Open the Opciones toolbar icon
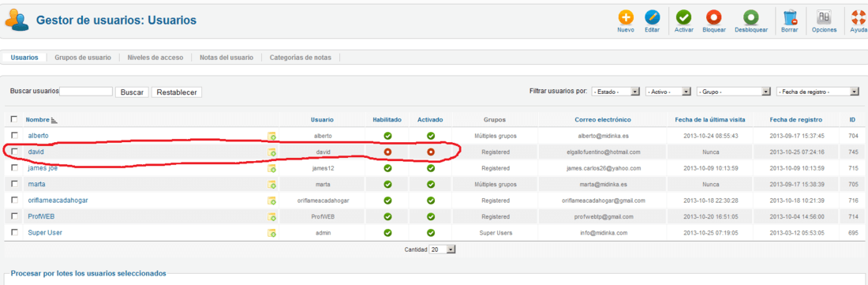Image resolution: width=868 pixels, height=285 pixels. (824, 17)
